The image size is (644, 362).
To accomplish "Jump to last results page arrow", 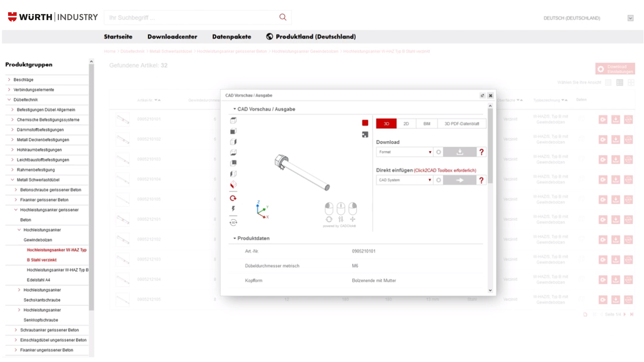I will click(x=632, y=314).
